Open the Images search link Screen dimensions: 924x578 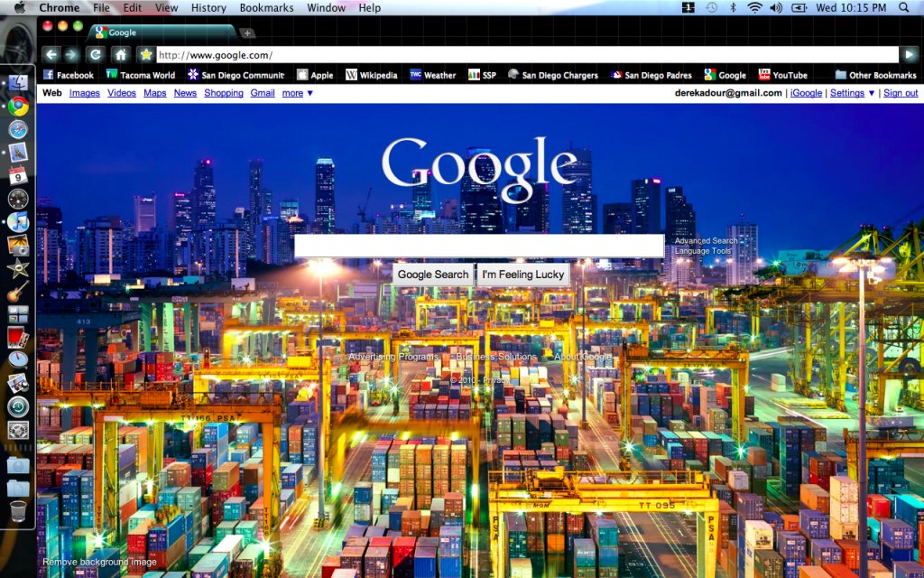tap(84, 93)
